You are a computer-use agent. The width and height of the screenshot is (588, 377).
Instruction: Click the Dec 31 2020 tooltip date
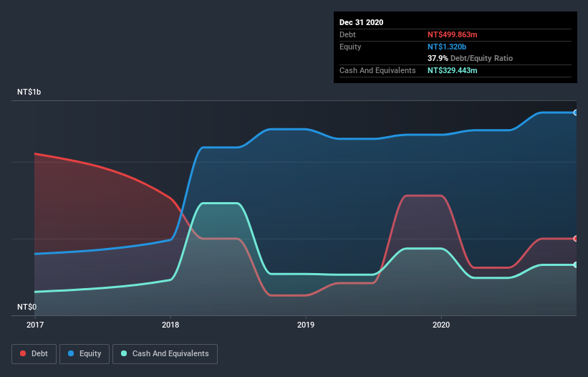[x=361, y=22]
